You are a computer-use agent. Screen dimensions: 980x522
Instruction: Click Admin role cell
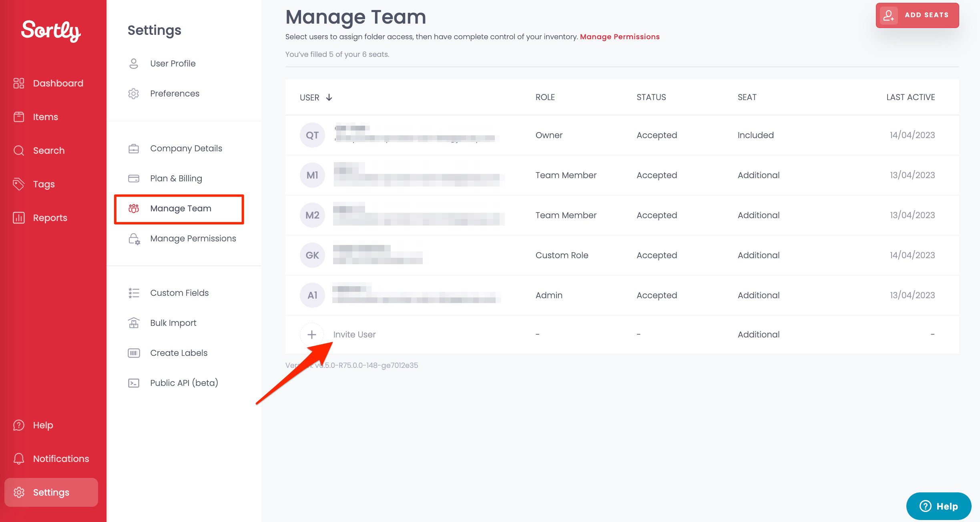coord(549,295)
